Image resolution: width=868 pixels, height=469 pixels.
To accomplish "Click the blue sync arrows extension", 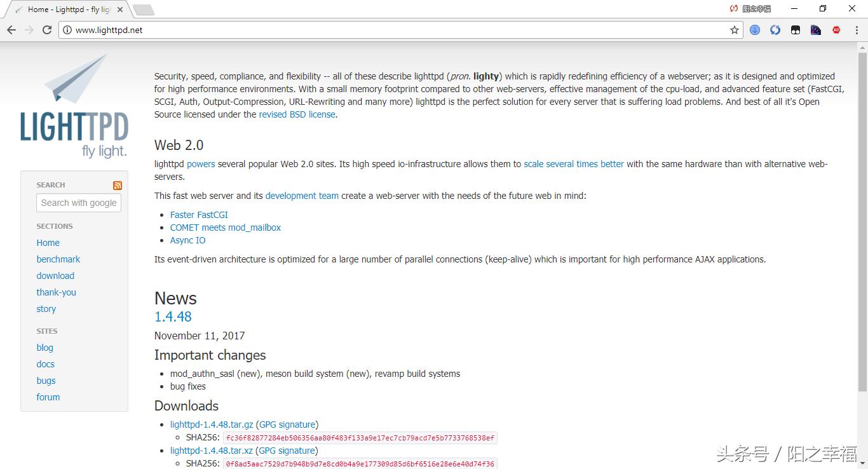I will click(775, 30).
